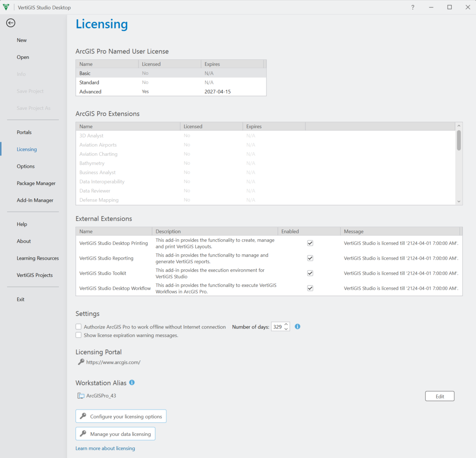Toggle VertiGIS Studio Reporting enabled checkbox
476x458 pixels.
pos(310,258)
